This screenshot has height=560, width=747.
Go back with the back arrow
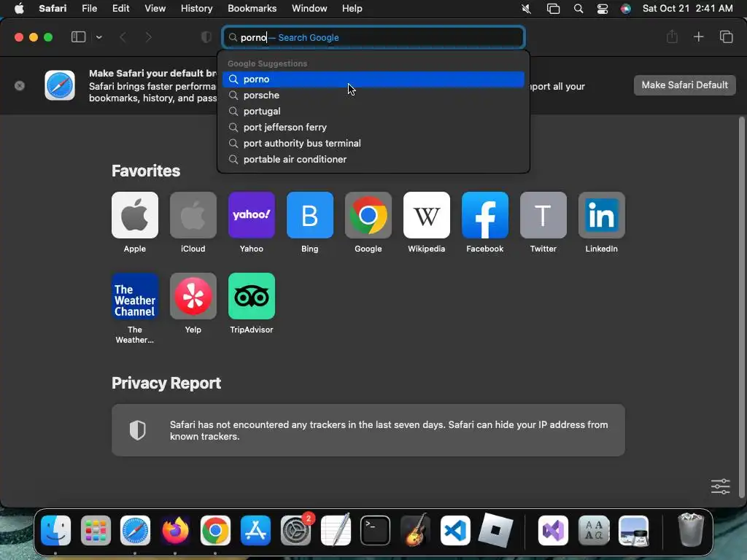pyautogui.click(x=123, y=37)
